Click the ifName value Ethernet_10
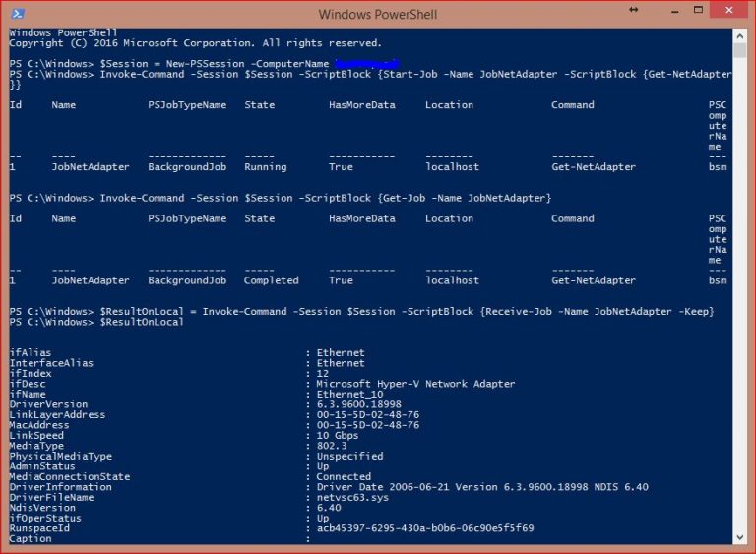Viewport: 756px width, 554px height. [349, 395]
